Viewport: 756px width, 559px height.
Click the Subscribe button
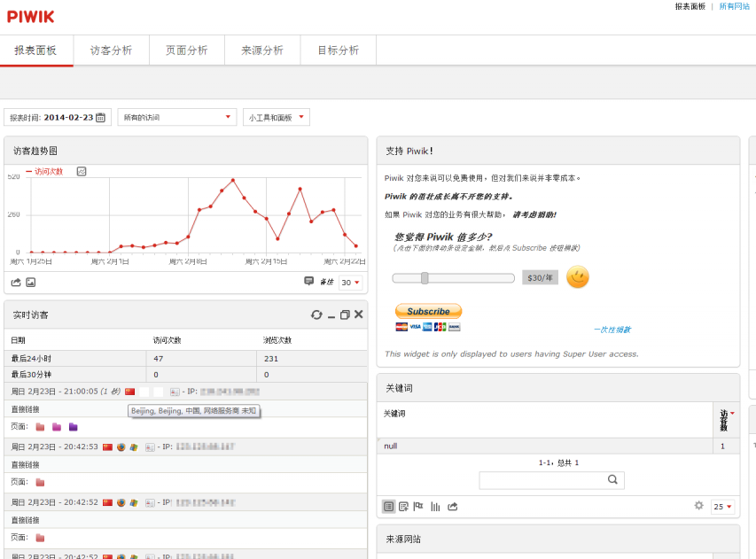(x=429, y=311)
